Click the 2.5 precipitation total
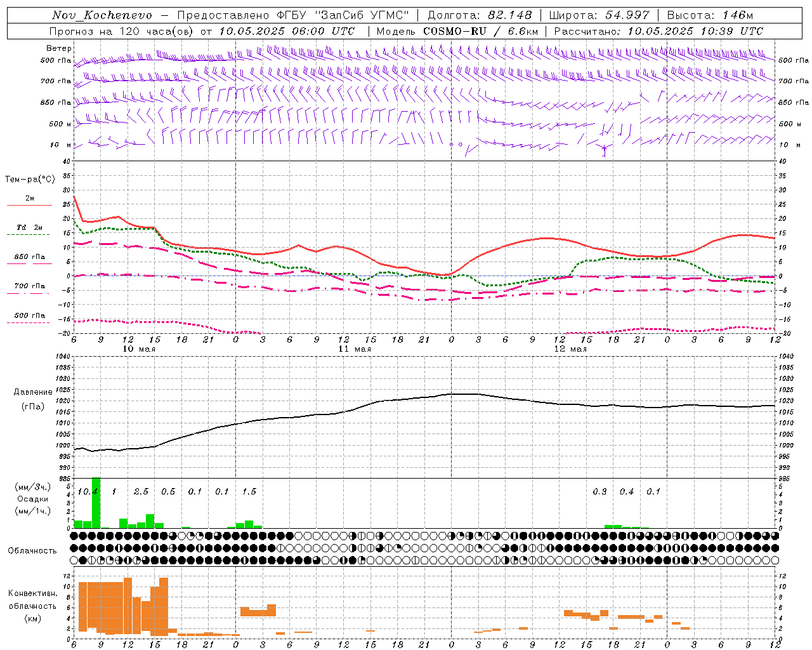 (x=141, y=492)
